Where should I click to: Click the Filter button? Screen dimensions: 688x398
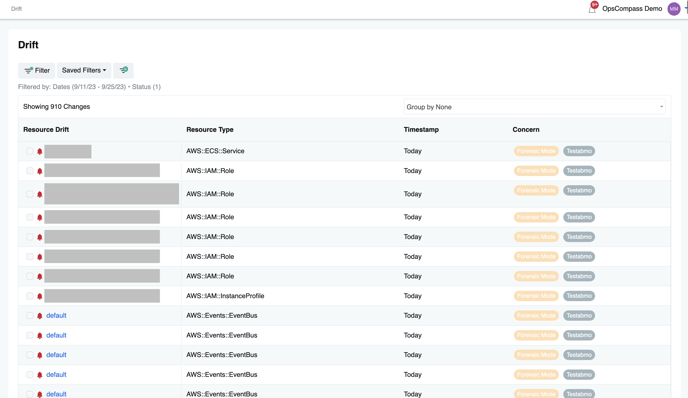click(x=36, y=70)
